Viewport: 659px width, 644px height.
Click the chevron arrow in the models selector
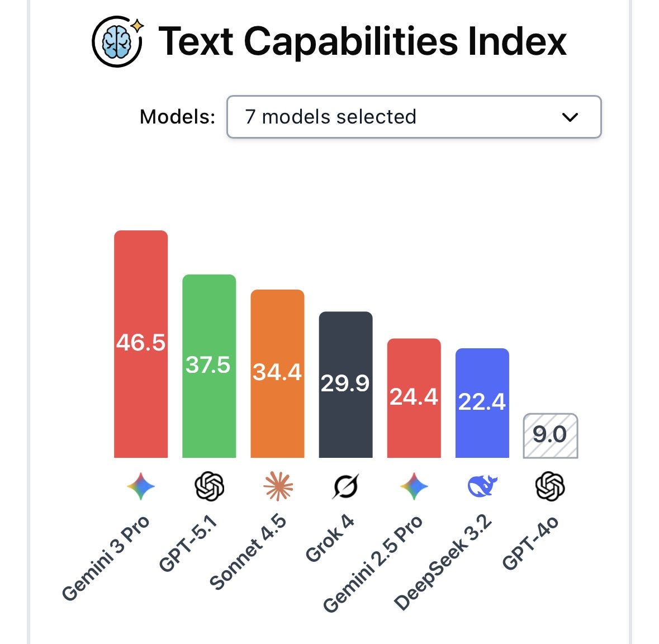point(570,117)
